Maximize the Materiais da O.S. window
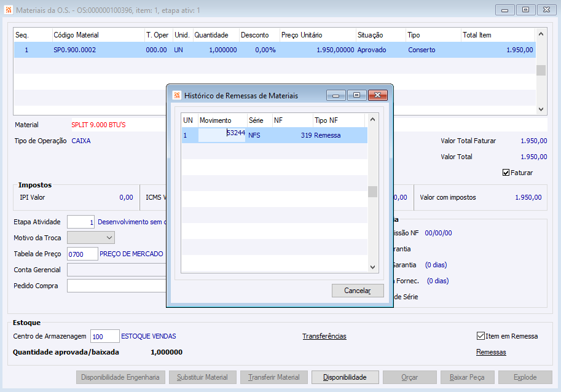This screenshot has width=561, height=392. 525,10
